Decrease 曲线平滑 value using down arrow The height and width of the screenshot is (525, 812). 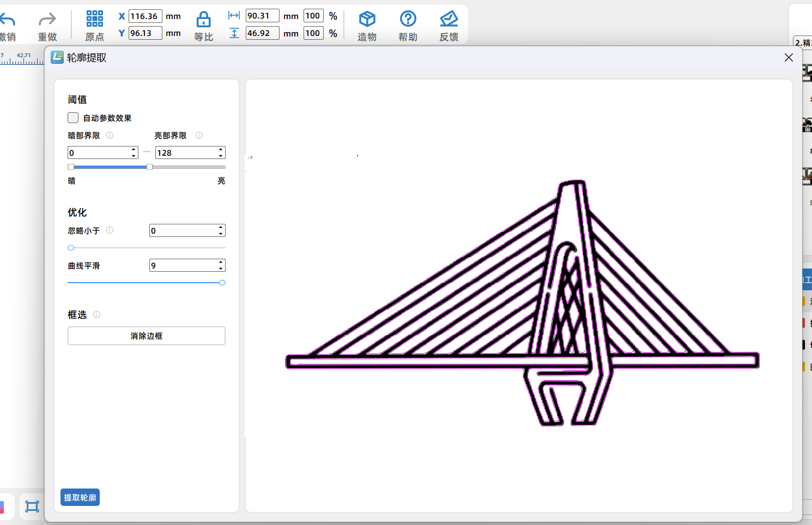pos(221,268)
